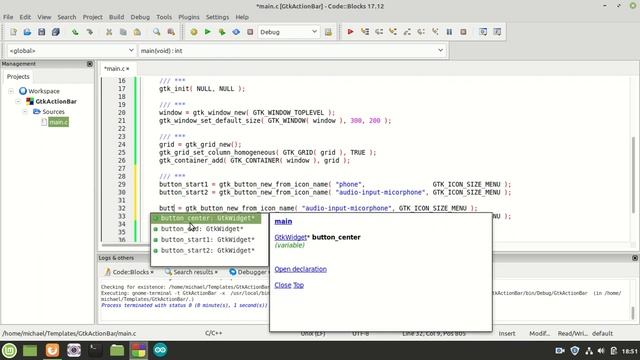Save the current file using the floppy icon

[x=41, y=32]
